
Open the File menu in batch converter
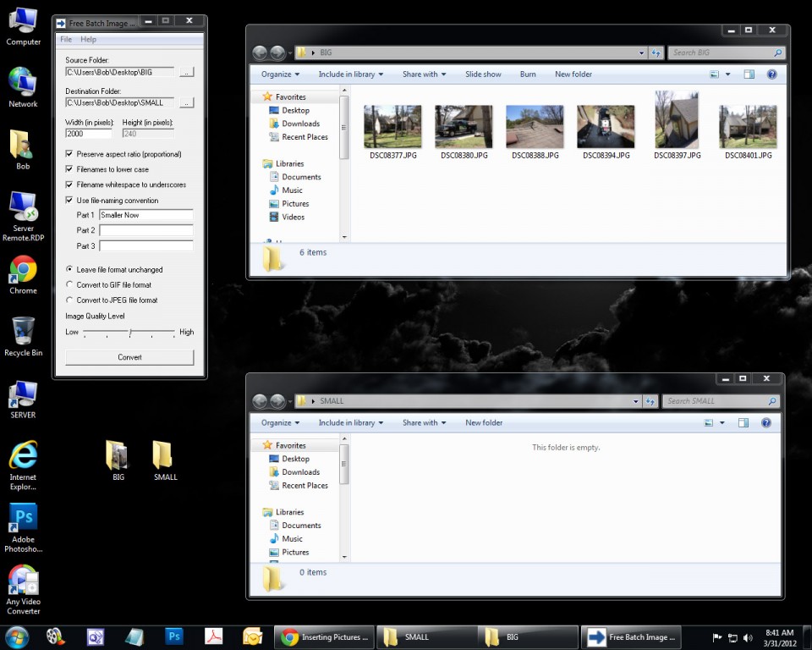pos(66,40)
